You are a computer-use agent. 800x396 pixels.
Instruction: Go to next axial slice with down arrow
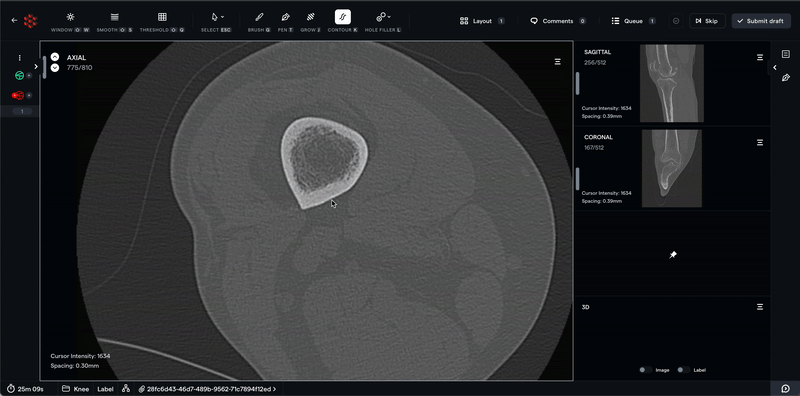point(55,68)
